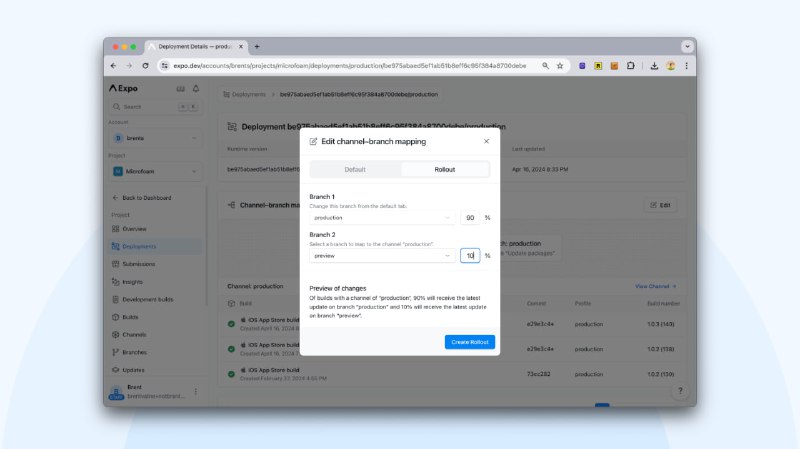Open the docs book icon beside Expo logo
Image resolution: width=800 pixels, height=449 pixels.
click(181, 89)
